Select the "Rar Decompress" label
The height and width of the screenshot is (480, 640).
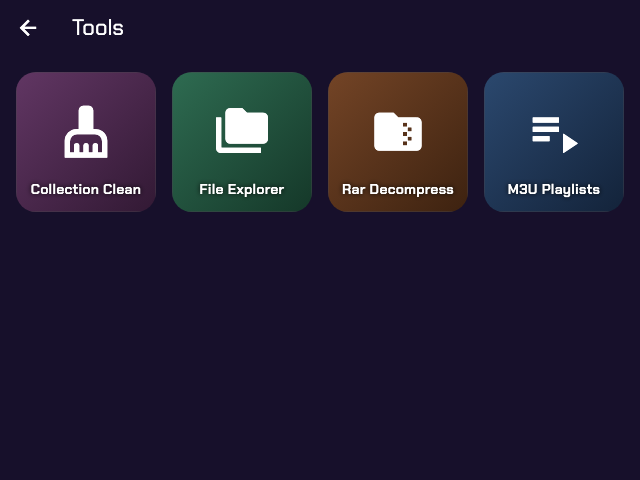coord(398,189)
